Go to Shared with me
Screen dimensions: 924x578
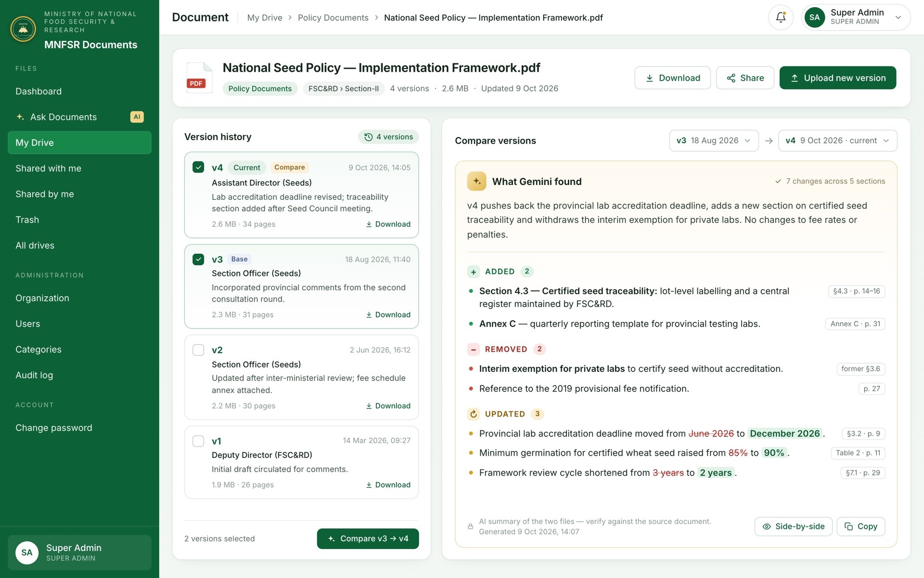tap(79, 168)
